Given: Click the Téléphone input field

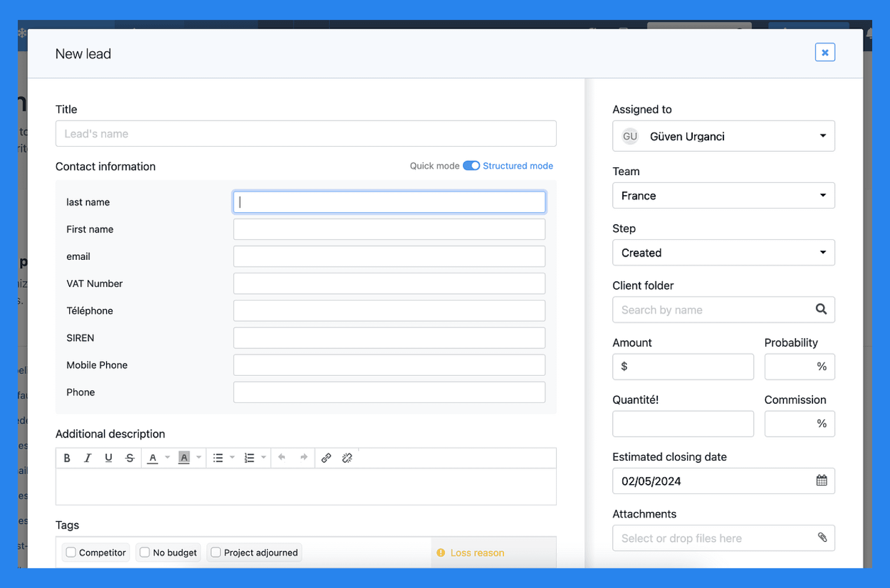Looking at the screenshot, I should [x=389, y=311].
